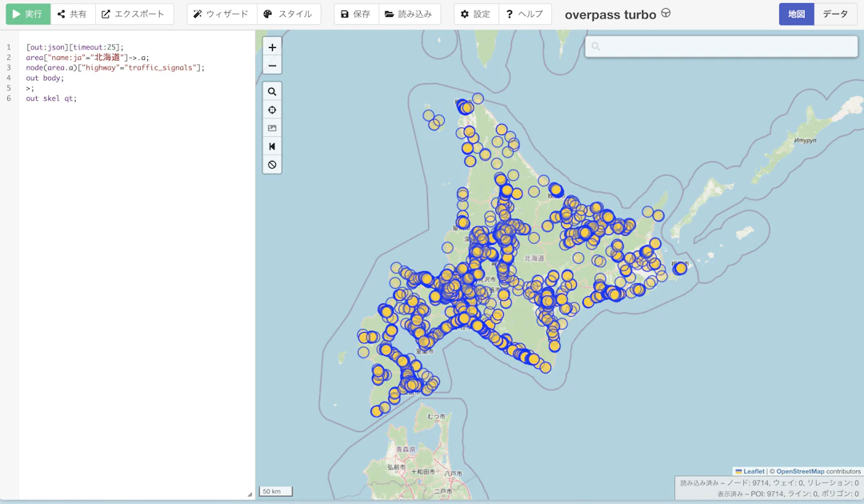Click the crosshair locate-me map button
This screenshot has width=864, height=504.
[x=272, y=110]
